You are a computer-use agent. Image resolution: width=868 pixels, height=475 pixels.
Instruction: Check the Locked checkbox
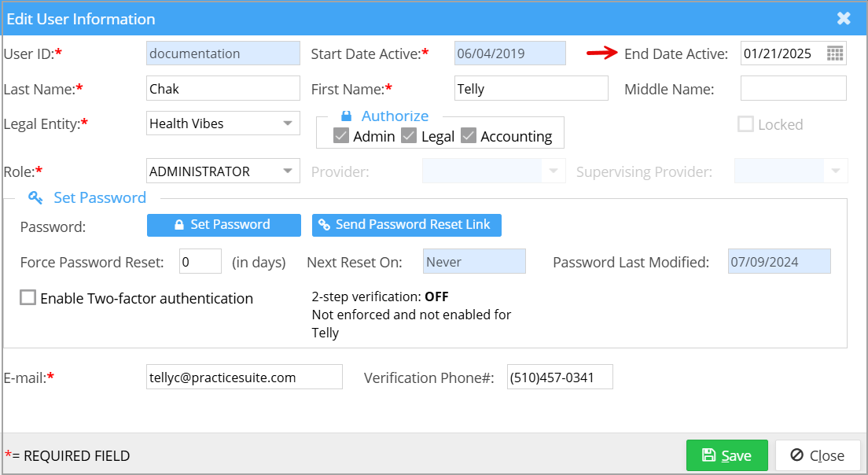click(x=745, y=124)
